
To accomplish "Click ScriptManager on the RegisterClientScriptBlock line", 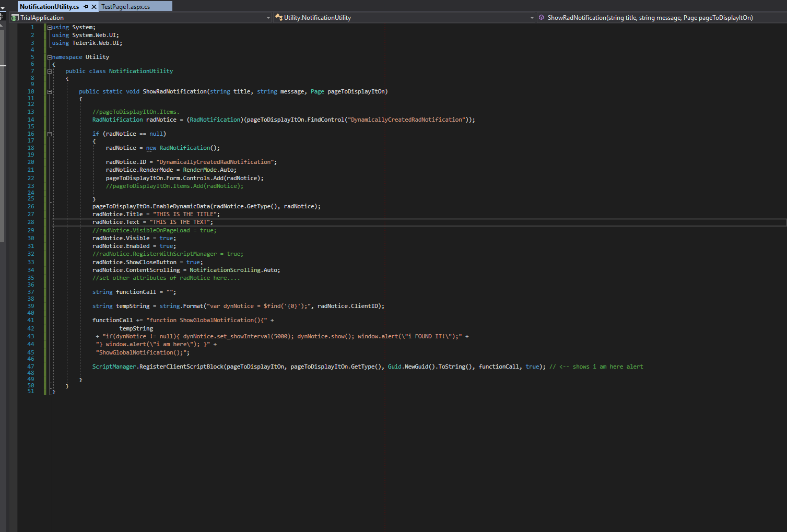I will pyautogui.click(x=114, y=367).
